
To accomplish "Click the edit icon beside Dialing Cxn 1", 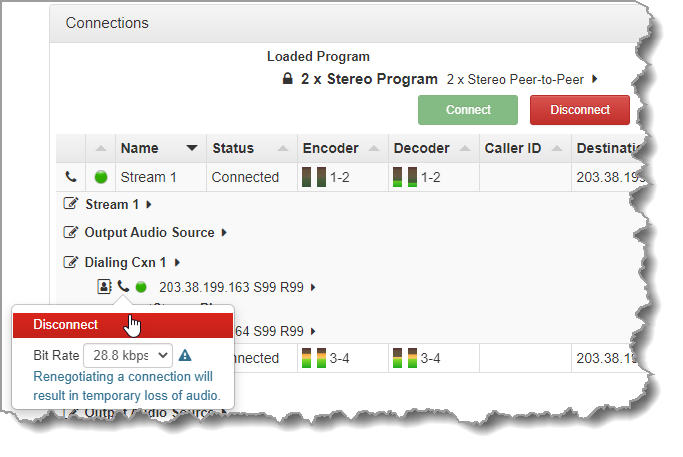I will tap(71, 262).
